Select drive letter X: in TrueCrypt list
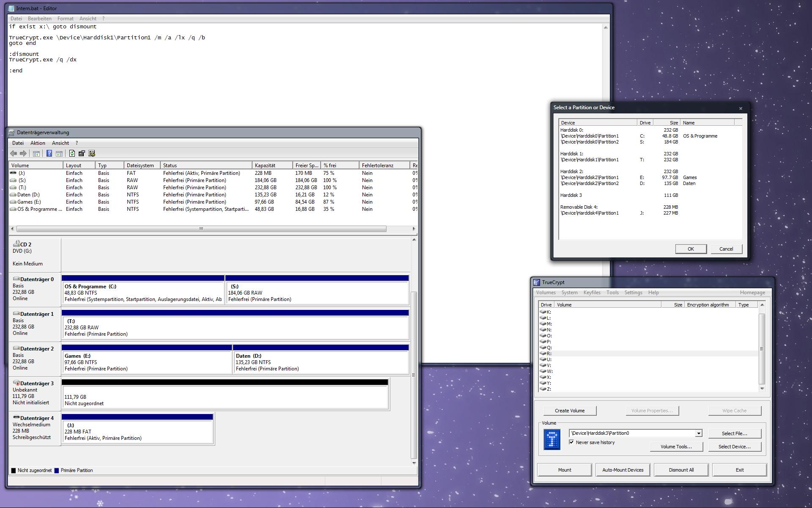Image resolution: width=812 pixels, height=508 pixels. [549, 377]
